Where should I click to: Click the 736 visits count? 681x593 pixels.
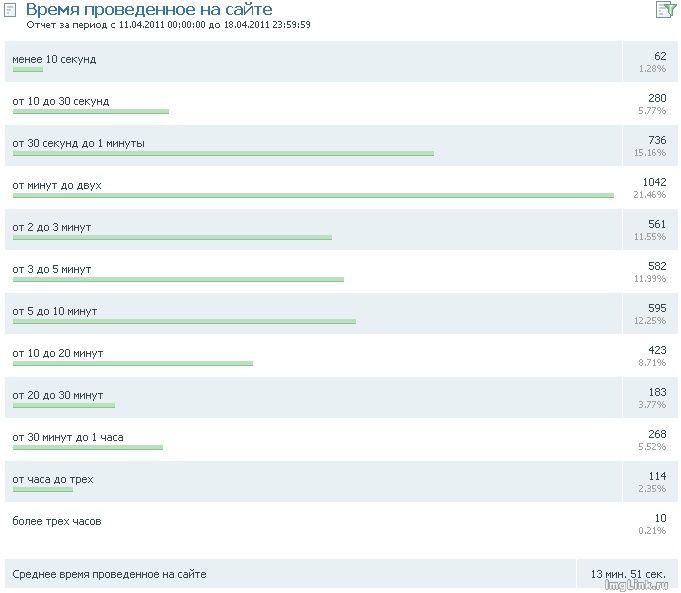(x=657, y=140)
